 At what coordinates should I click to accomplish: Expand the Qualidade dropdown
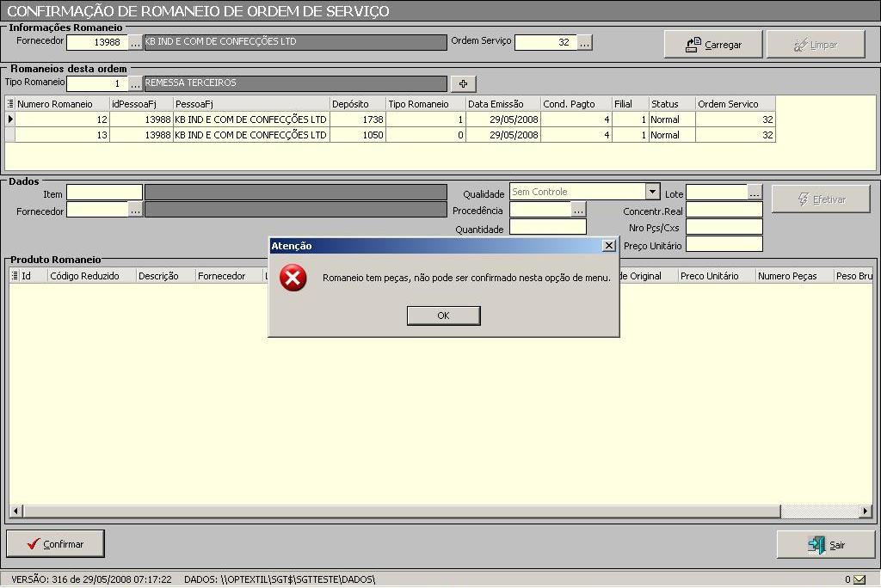point(652,193)
